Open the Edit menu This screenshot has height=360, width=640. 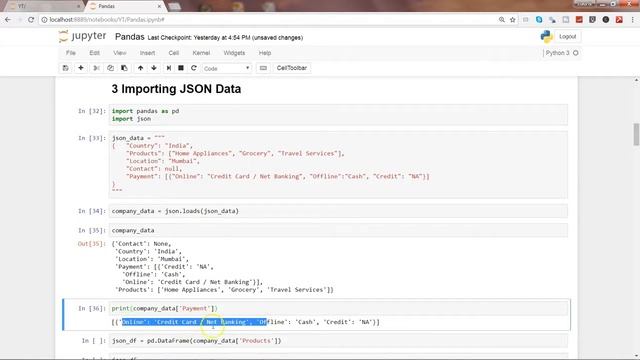94,53
